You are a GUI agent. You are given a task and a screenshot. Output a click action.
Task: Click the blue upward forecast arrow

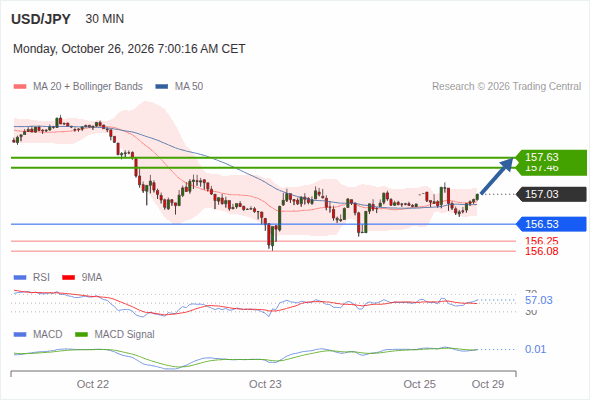[497, 176]
